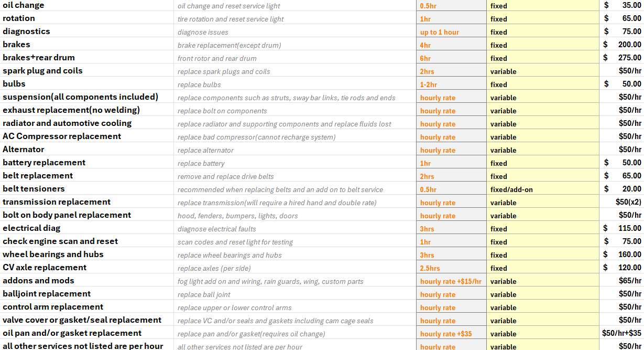Select the $ 160.00 wheel bearings price

coord(621,254)
